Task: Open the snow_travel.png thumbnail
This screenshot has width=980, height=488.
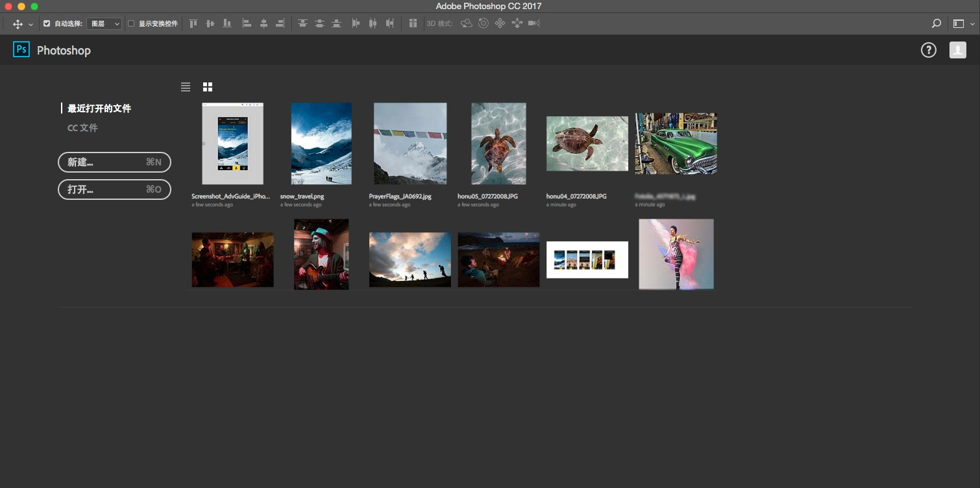Action: click(321, 143)
